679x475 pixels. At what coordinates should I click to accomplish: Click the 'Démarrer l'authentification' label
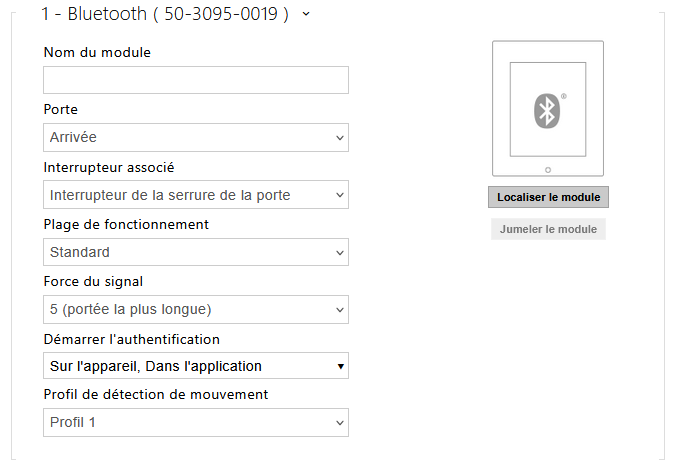click(x=131, y=339)
